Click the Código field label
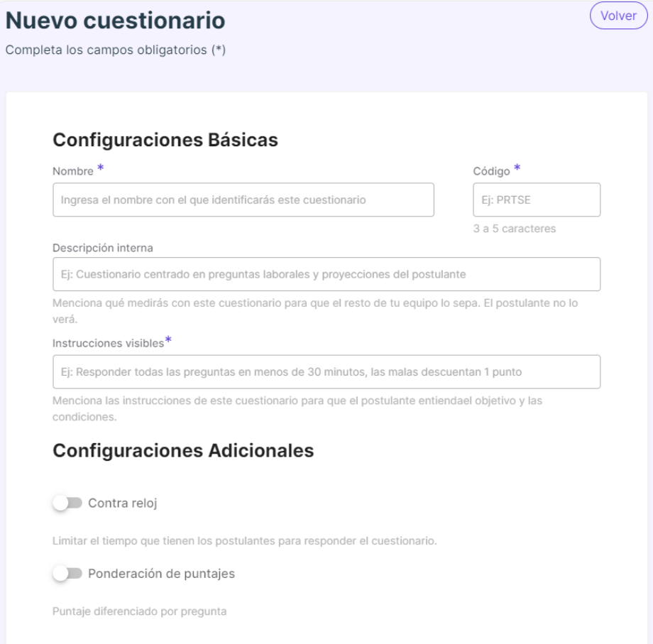This screenshot has width=653, height=644. 491,171
